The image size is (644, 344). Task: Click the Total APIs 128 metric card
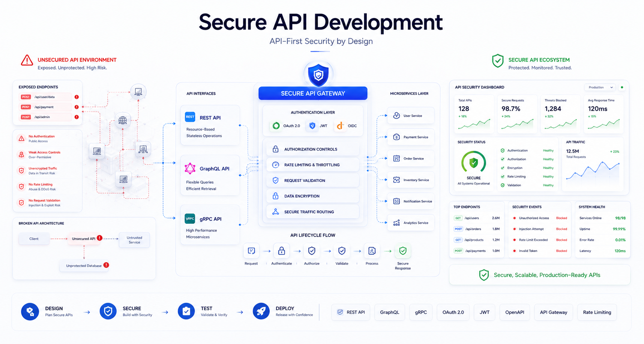coord(474,114)
